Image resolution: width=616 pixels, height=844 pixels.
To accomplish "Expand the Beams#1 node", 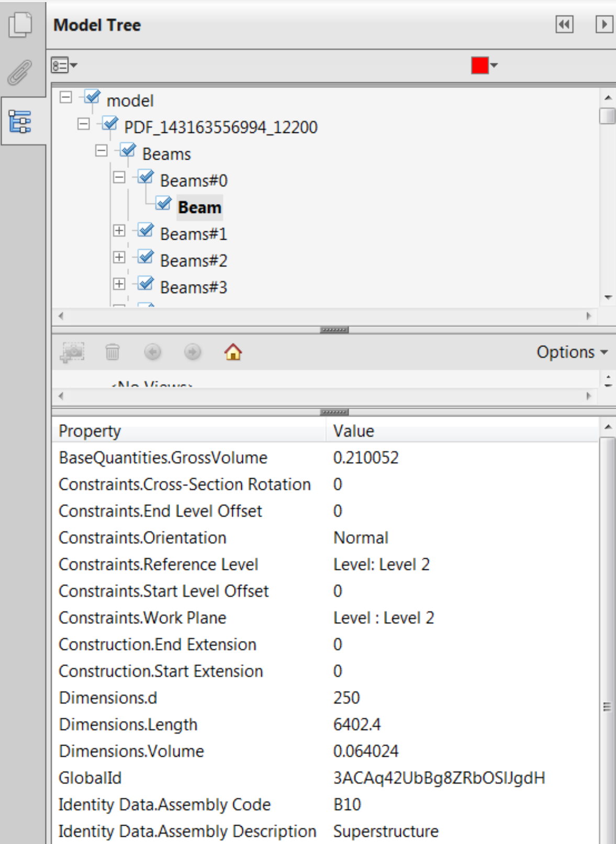I will [119, 231].
